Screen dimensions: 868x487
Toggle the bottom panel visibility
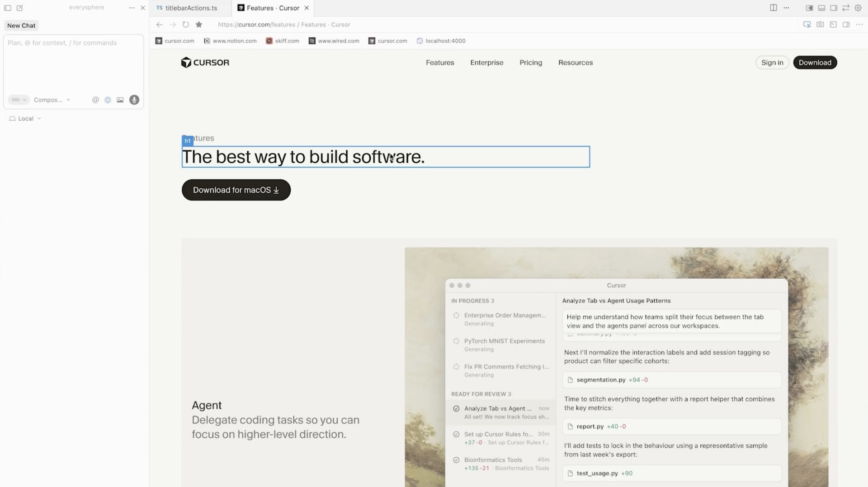click(822, 8)
